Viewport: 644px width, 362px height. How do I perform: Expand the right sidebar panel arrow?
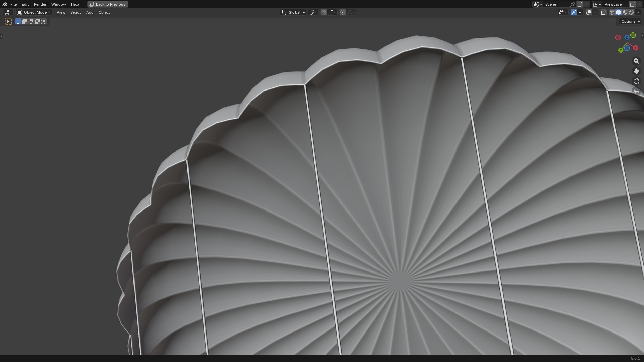tap(642, 36)
